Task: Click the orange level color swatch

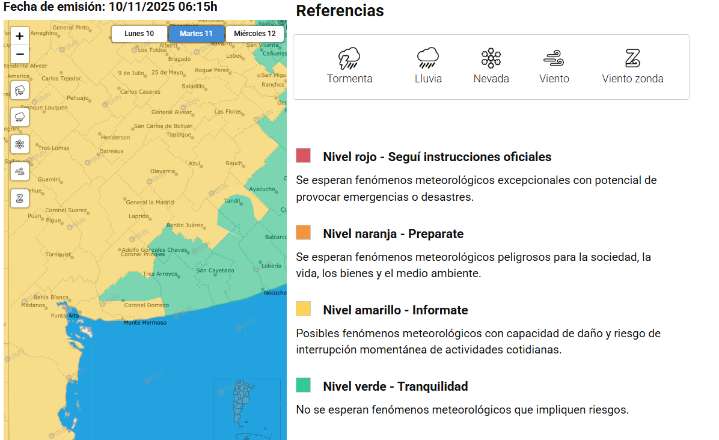Action: point(303,232)
